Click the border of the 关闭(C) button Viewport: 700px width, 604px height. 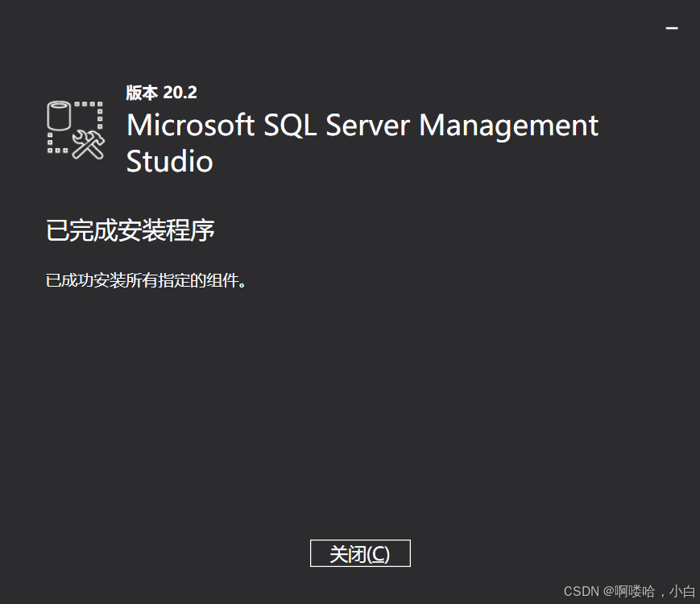coord(360,542)
